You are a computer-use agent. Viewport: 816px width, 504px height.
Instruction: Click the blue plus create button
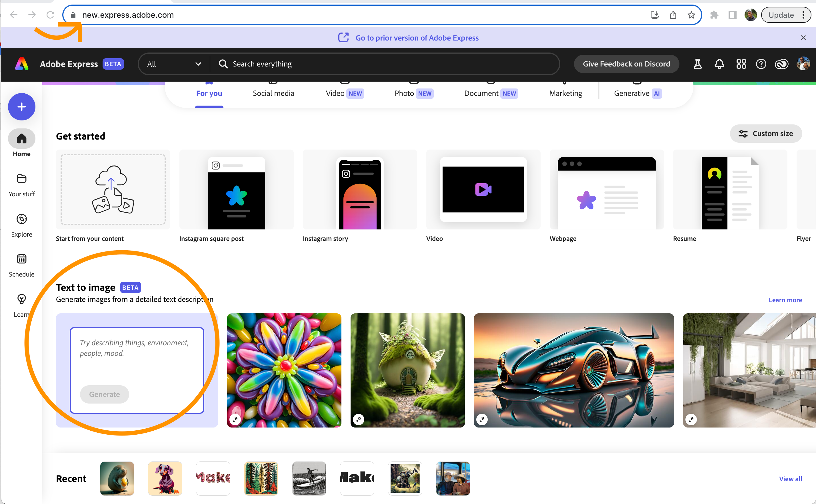[x=22, y=107]
